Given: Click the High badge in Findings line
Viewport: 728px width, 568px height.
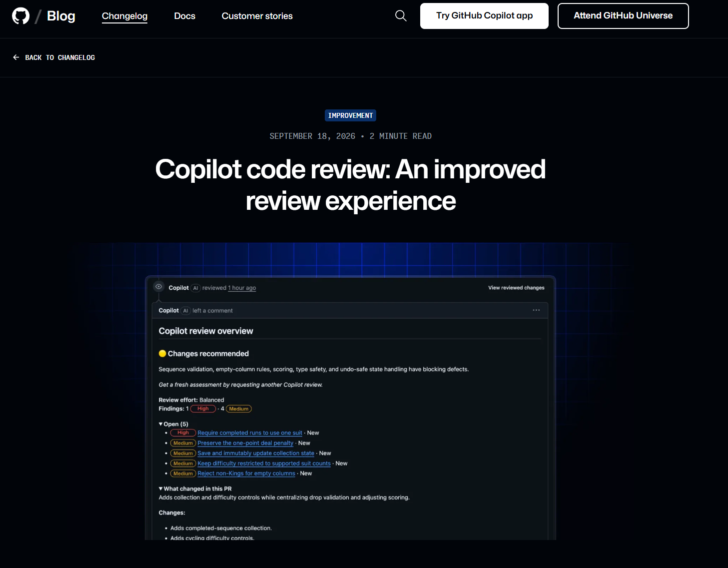Looking at the screenshot, I should pyautogui.click(x=203, y=409).
